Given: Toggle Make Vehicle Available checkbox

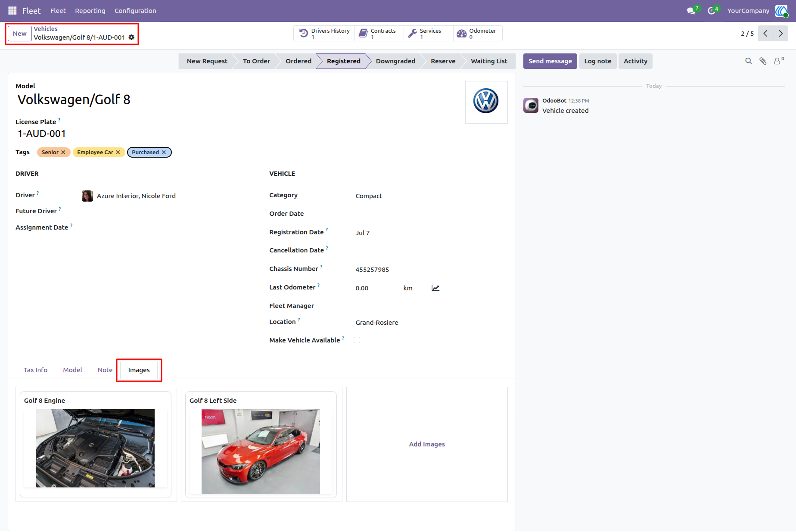Looking at the screenshot, I should coord(357,340).
